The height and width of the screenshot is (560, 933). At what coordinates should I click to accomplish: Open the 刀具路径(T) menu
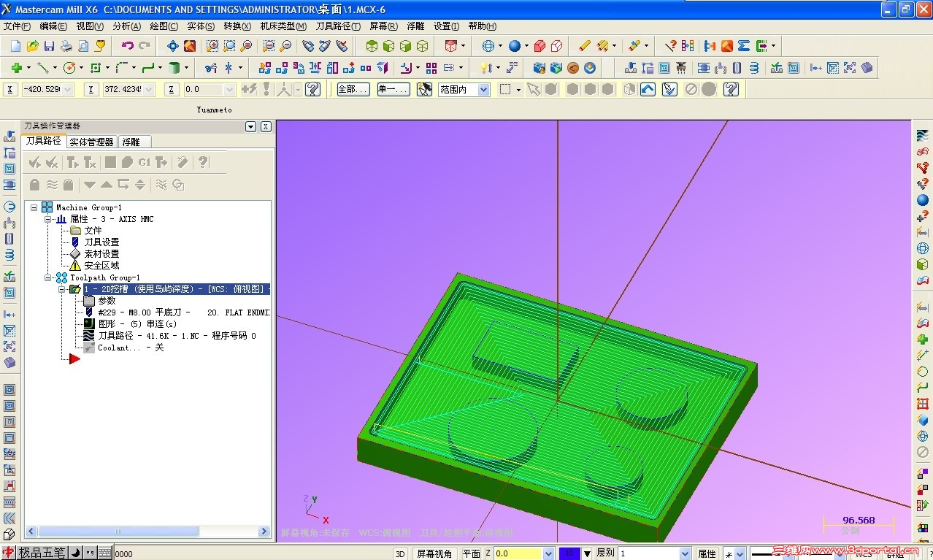pos(338,26)
